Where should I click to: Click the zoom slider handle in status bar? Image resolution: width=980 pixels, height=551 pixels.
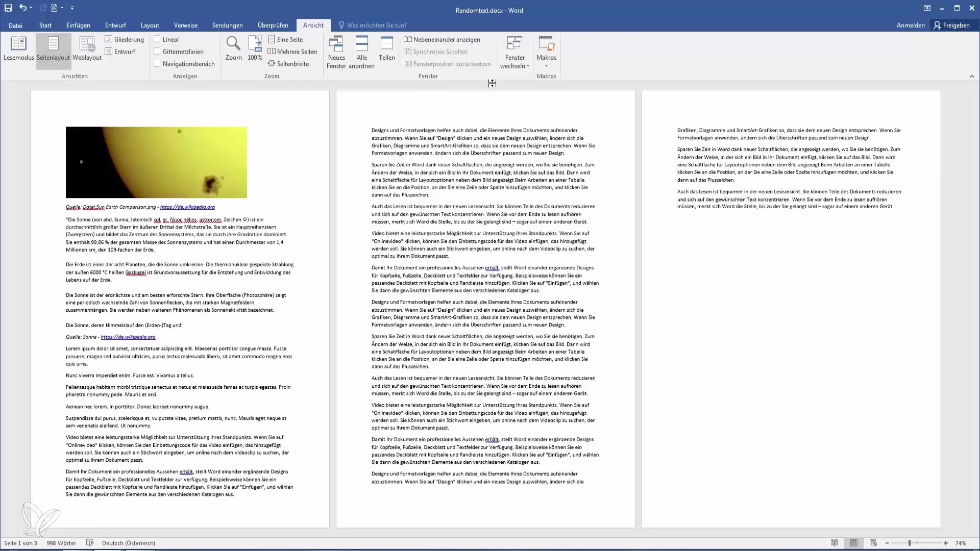point(909,543)
